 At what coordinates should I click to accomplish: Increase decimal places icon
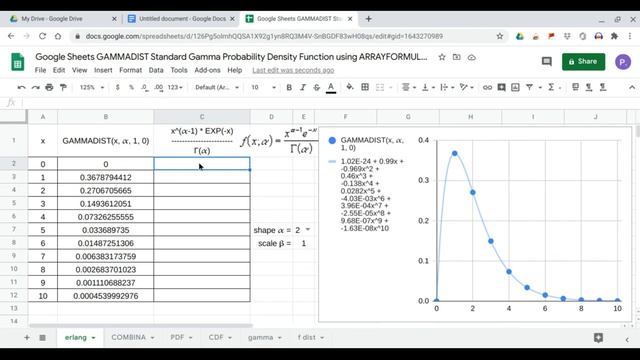point(159,87)
